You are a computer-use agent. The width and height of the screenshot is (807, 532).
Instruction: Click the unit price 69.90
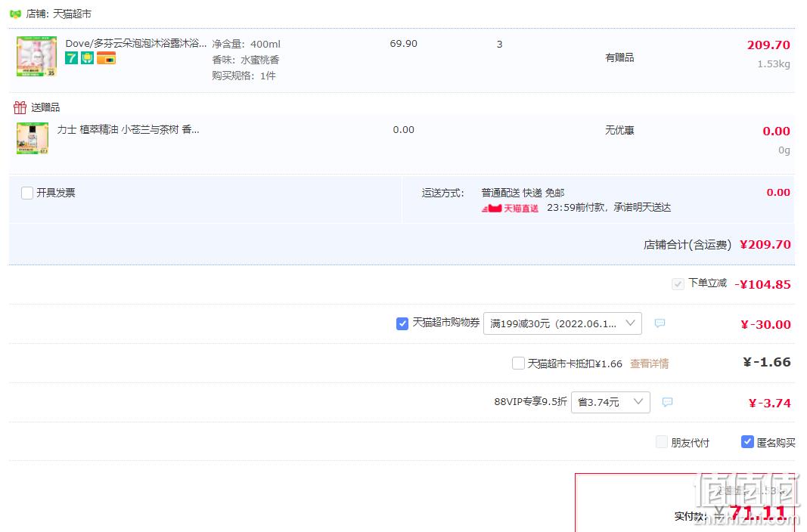click(x=404, y=44)
